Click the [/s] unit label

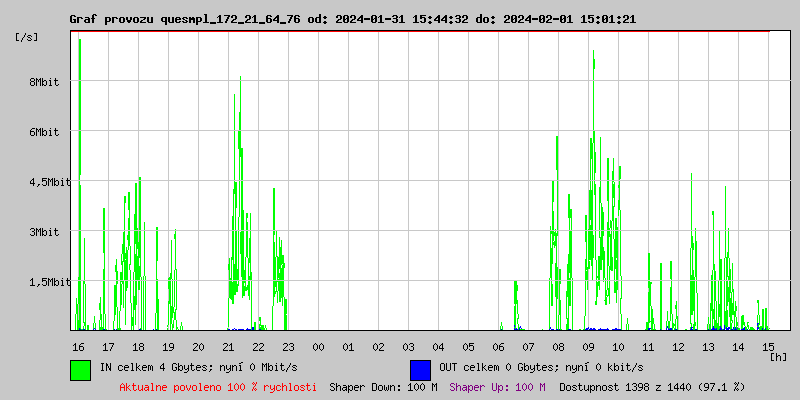[x=26, y=37]
